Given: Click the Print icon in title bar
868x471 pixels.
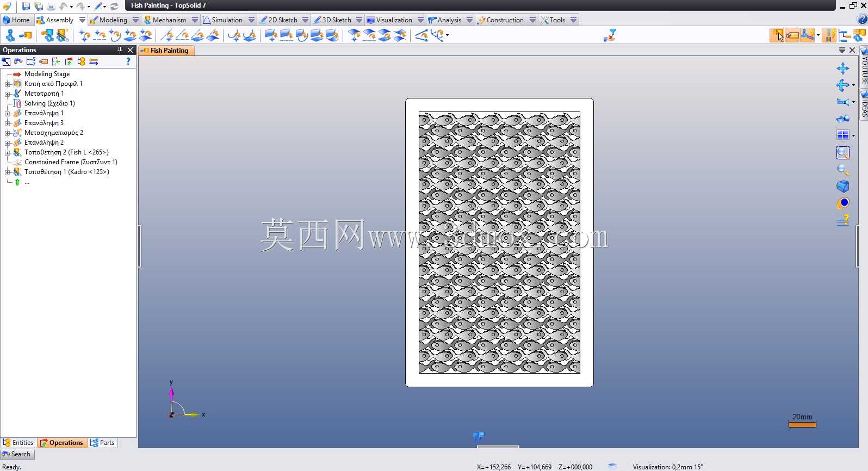Looking at the screenshot, I should 51,7.
